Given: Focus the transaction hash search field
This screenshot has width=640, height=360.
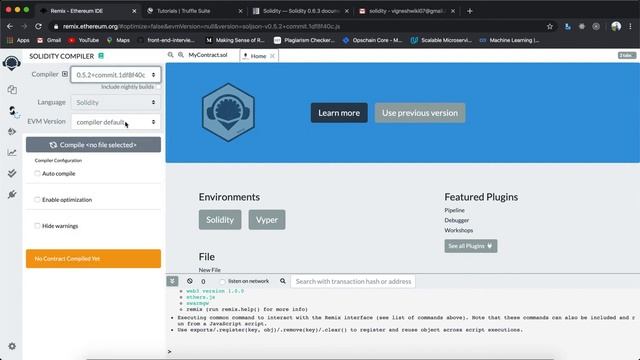Looking at the screenshot, I should click(x=353, y=281).
